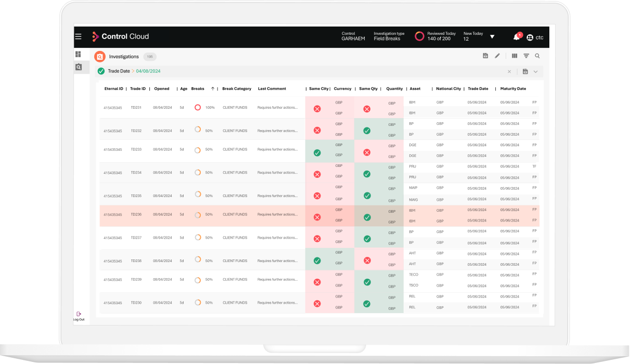
Task: Expand the Trade Date filter bar chevron
Action: tap(536, 71)
